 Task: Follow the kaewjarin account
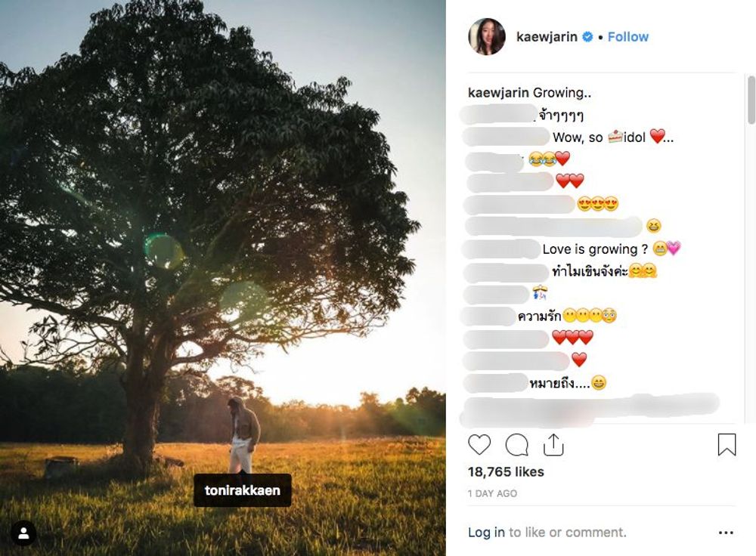tap(627, 36)
